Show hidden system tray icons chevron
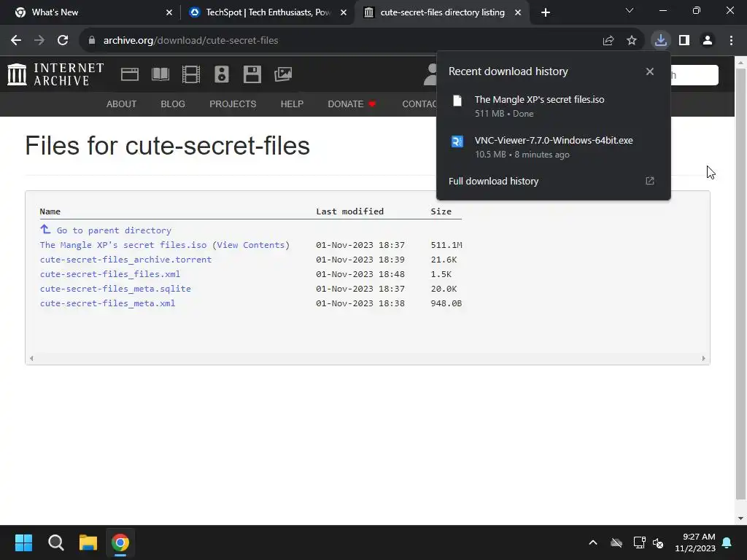The image size is (747, 560). [593, 542]
